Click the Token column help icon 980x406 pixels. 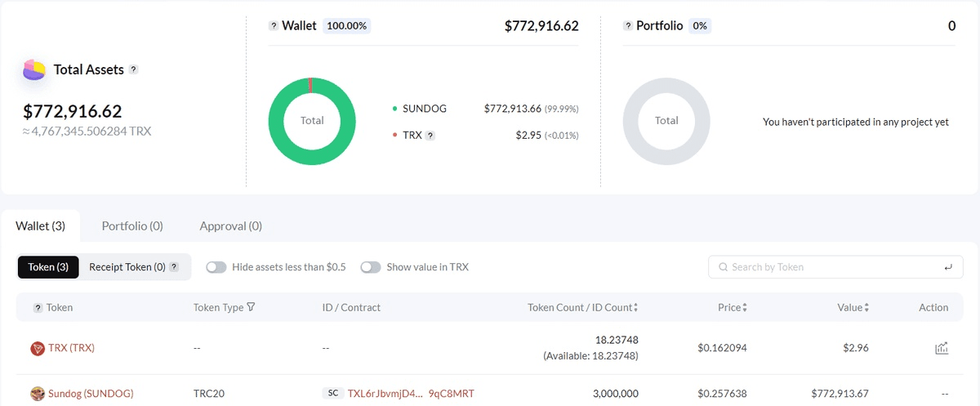click(38, 308)
